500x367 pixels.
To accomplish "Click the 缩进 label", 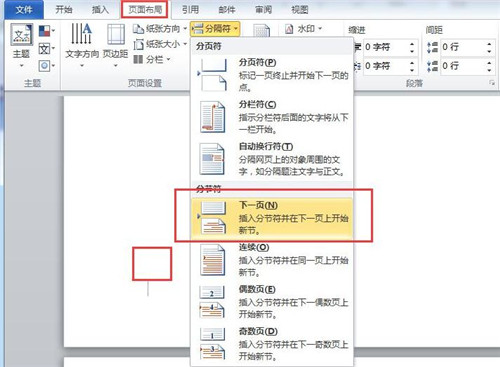I will [x=357, y=30].
